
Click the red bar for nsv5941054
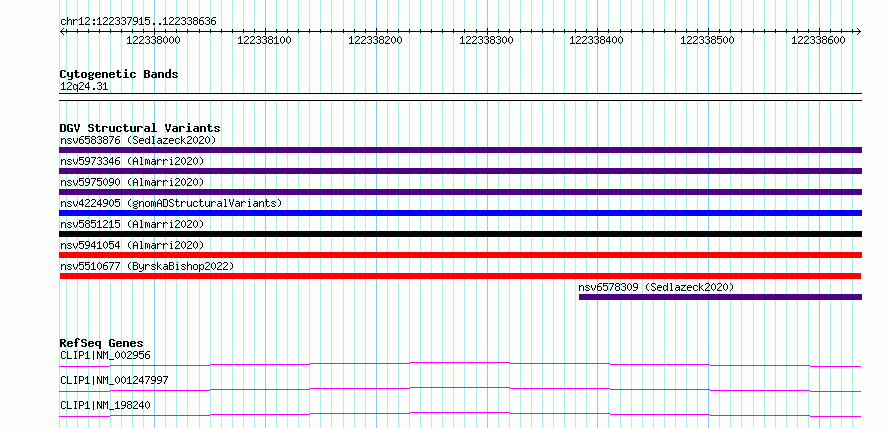click(x=460, y=255)
